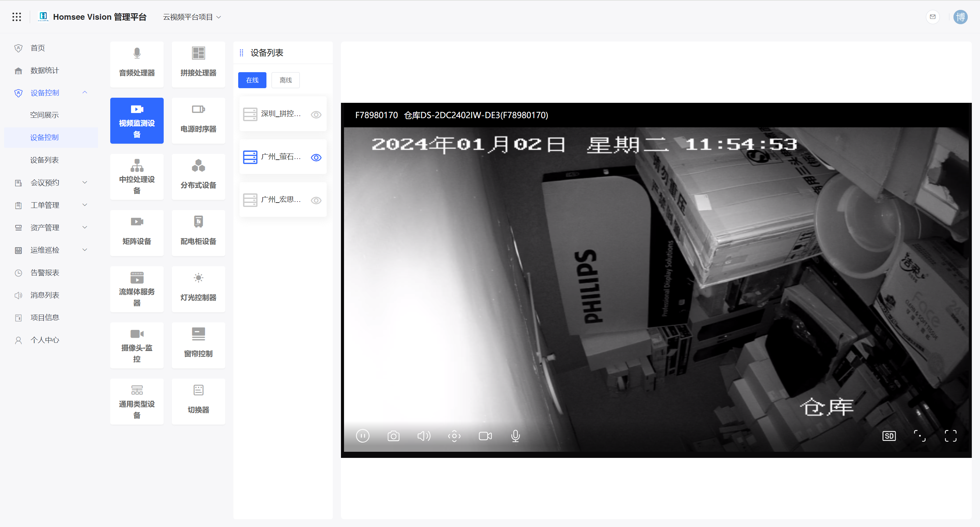Viewport: 980px width, 527px height.
Task: Select the 音频处理器 device card
Action: (x=137, y=64)
